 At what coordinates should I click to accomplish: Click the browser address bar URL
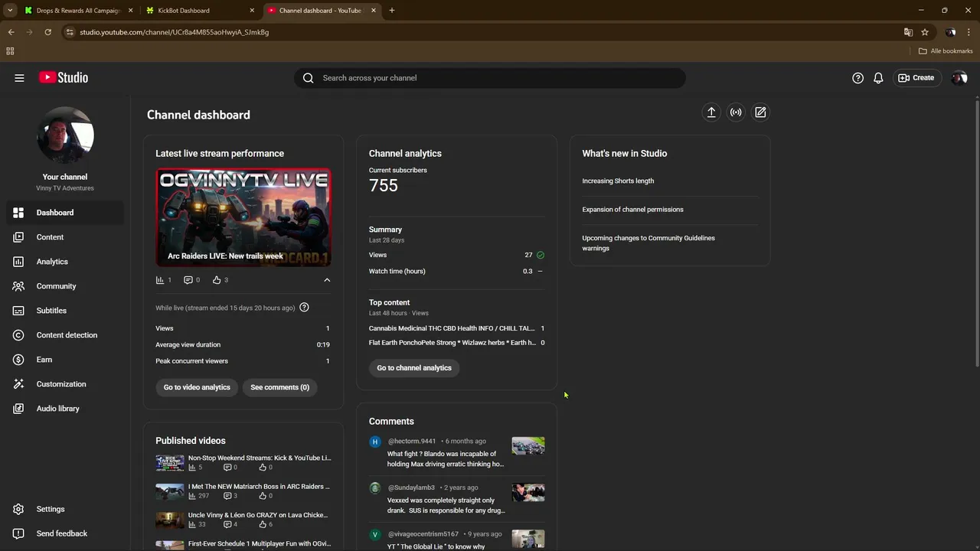click(175, 32)
